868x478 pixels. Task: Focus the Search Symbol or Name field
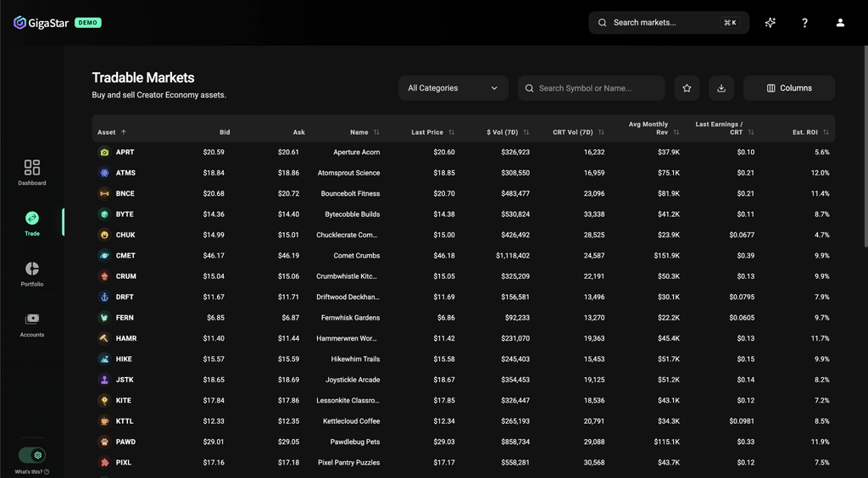(x=591, y=88)
